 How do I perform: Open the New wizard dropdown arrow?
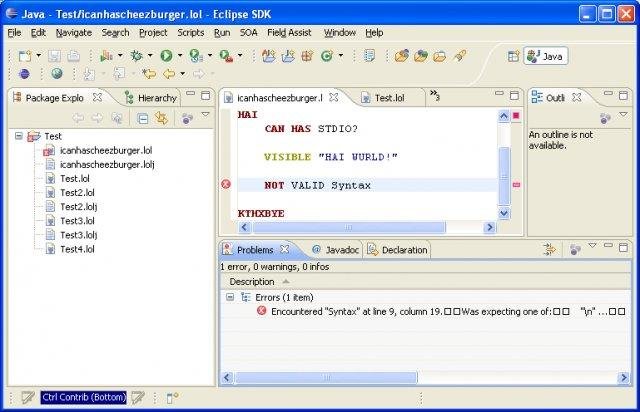click(39, 56)
